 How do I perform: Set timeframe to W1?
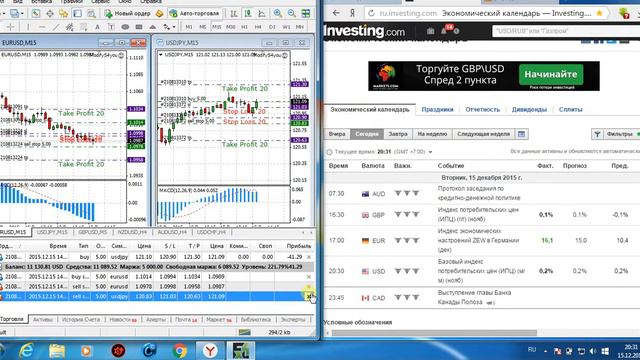coord(286,27)
